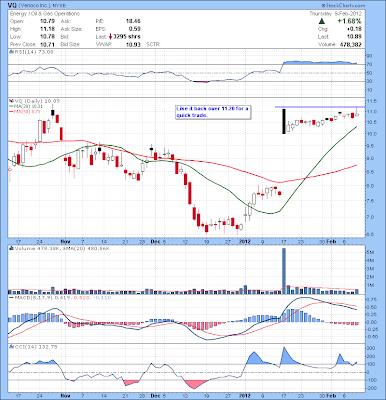
Task: Click the Open value 10.79
Action: 48,21
